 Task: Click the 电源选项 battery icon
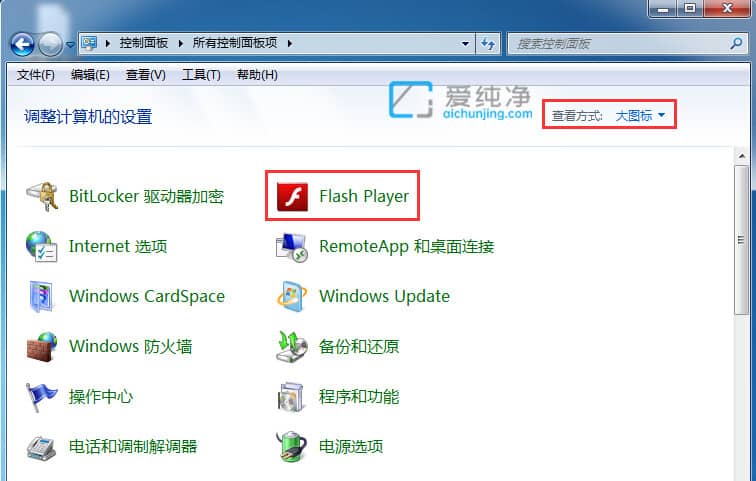pos(292,446)
